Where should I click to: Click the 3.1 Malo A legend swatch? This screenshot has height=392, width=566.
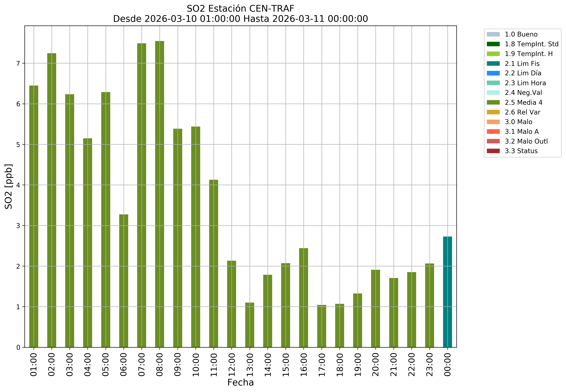click(x=493, y=132)
